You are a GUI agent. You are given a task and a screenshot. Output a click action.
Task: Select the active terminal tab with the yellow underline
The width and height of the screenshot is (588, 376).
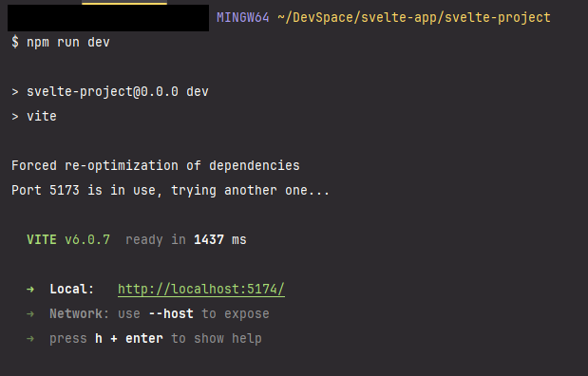point(124,3)
